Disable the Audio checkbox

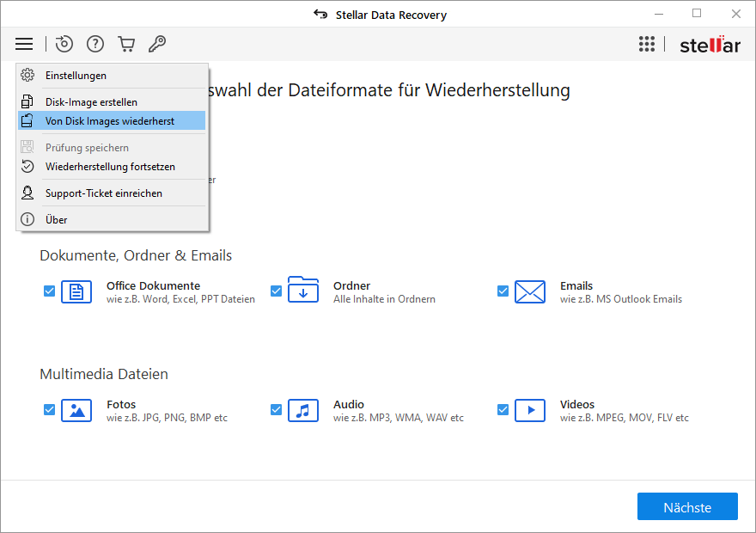pos(276,409)
